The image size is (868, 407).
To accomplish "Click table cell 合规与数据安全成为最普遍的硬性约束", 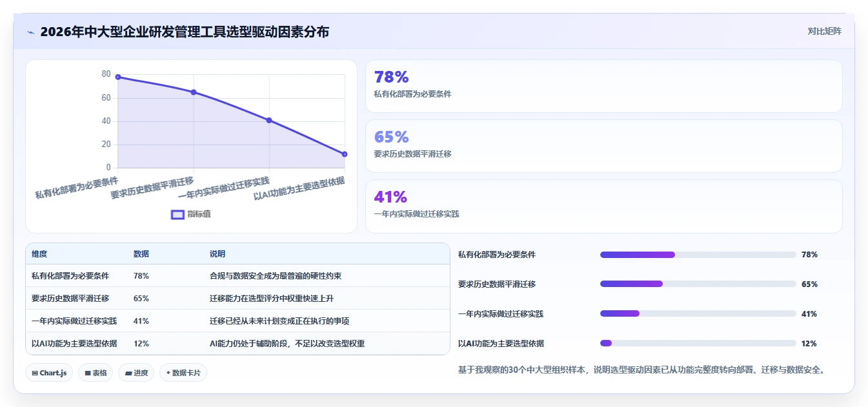I will coord(276,276).
